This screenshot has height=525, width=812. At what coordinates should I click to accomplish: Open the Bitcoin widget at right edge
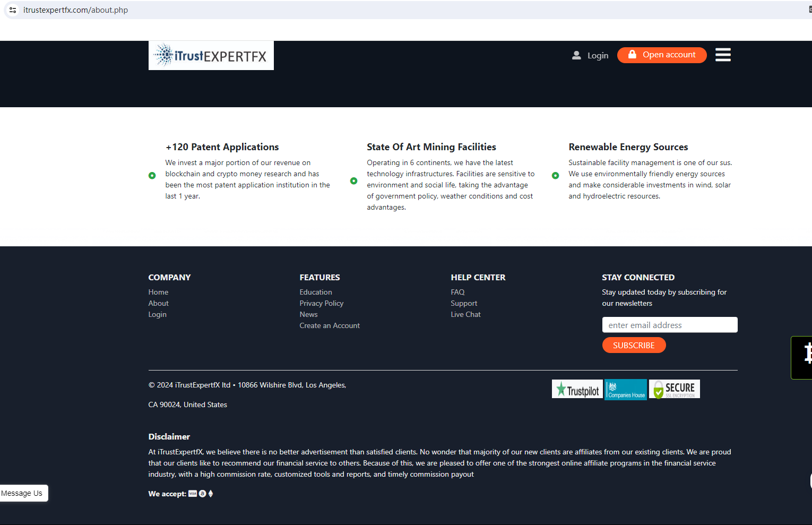click(x=802, y=357)
